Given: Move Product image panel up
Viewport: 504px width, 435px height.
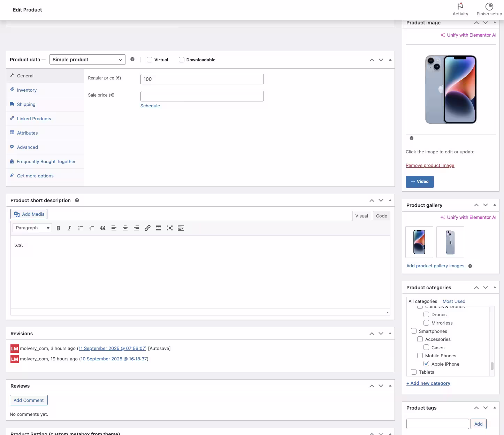Looking at the screenshot, I should 476,23.
